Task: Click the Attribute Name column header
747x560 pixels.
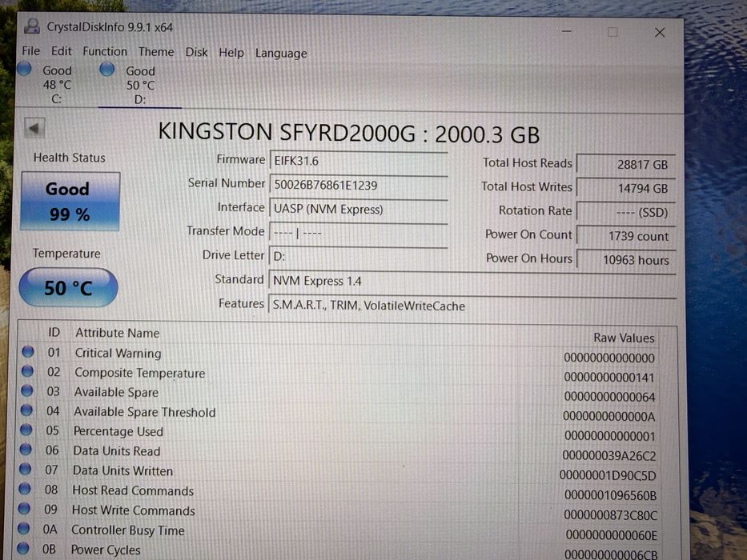Action: click(x=117, y=333)
